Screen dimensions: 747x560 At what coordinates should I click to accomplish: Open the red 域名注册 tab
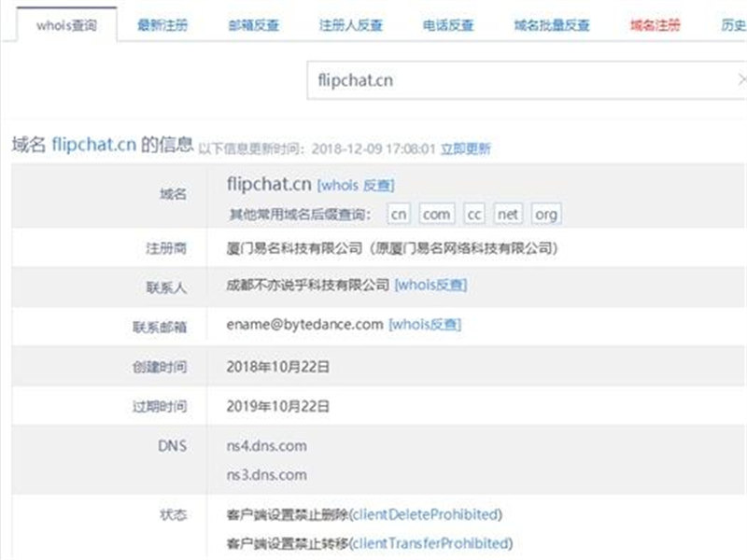[655, 25]
